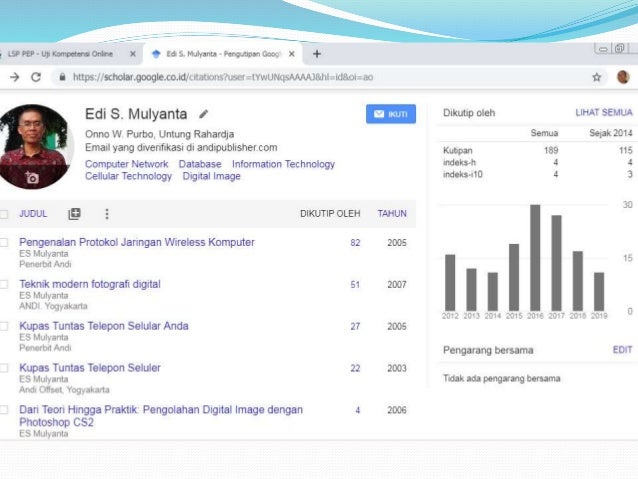Image resolution: width=638 pixels, height=479 pixels.
Task: Check the box for Kupas Tuntas Telepon Selular Anda
Action: click(x=4, y=326)
